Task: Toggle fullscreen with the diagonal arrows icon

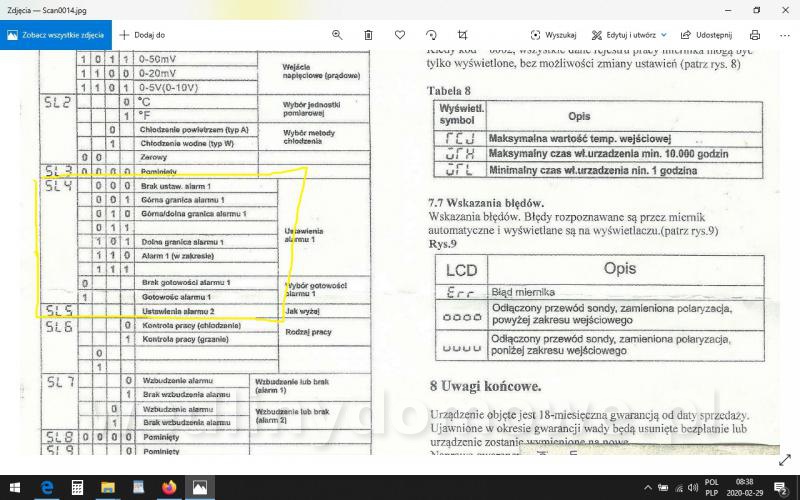Action: pos(785,460)
